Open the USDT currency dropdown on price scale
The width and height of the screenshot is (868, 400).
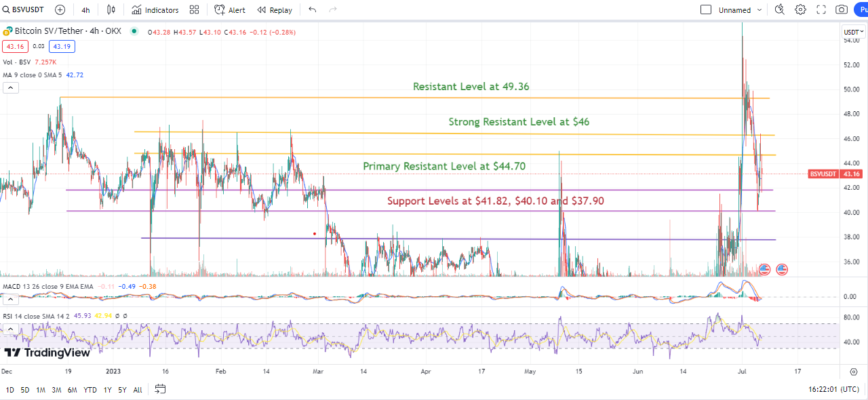coord(852,32)
